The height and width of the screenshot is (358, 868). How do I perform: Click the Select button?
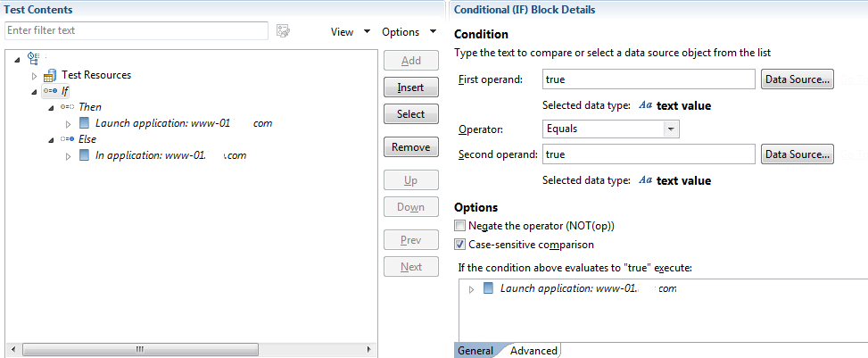410,113
